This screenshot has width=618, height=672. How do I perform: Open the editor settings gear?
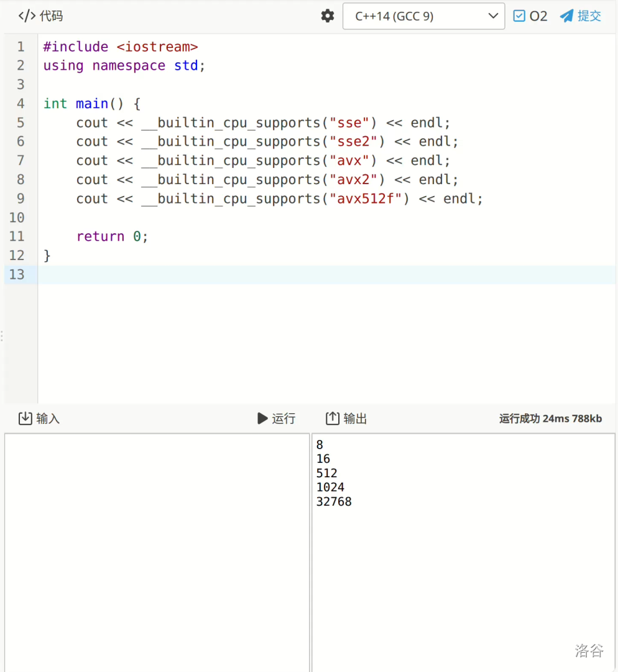(328, 16)
